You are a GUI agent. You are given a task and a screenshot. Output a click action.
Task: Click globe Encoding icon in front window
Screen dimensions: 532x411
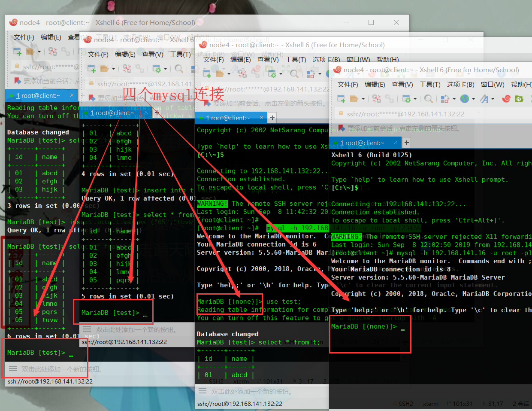465,99
